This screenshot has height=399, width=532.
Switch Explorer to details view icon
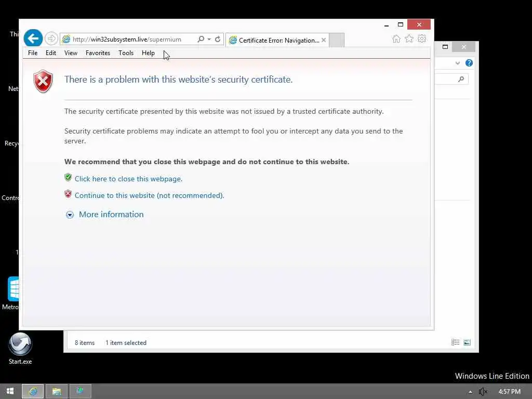coord(455,342)
